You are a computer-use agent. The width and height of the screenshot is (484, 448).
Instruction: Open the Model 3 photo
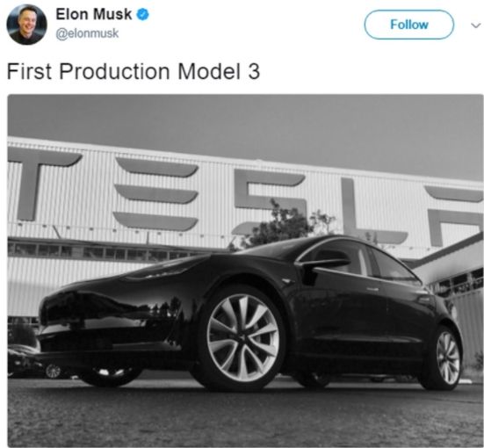click(245, 271)
